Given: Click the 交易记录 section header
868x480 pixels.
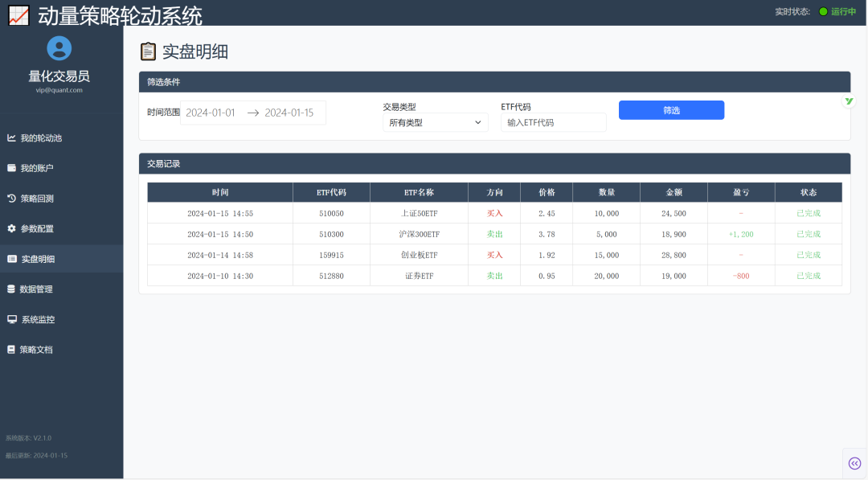Looking at the screenshot, I should (x=494, y=163).
